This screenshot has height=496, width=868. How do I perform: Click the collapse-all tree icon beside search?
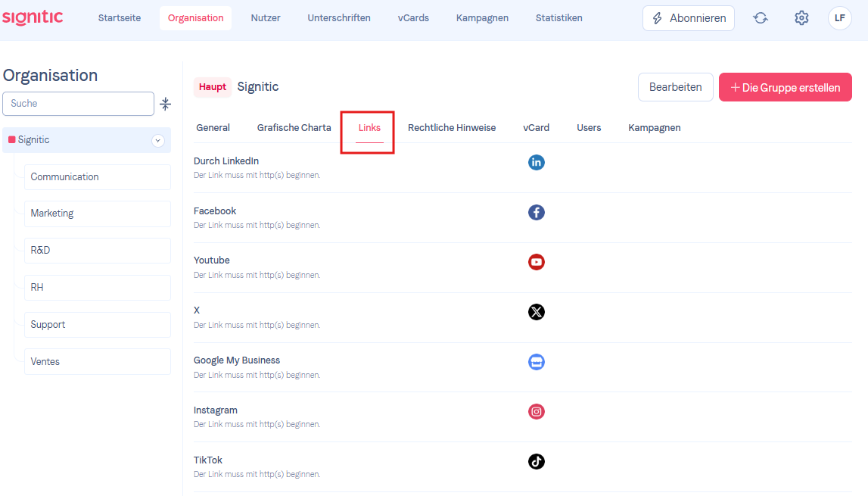point(165,104)
